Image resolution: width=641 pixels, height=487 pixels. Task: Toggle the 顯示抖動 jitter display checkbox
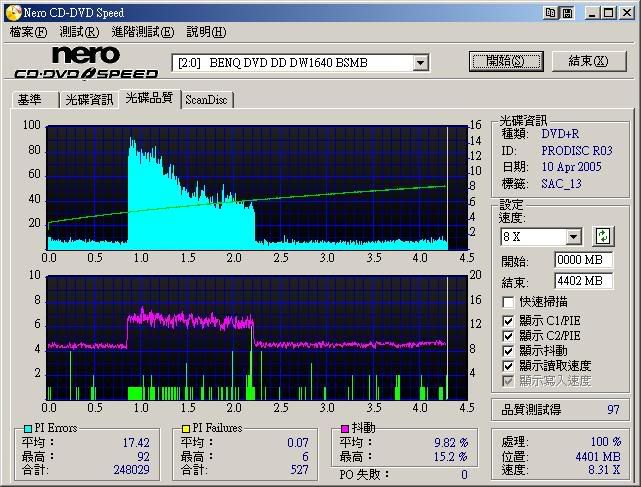(508, 351)
